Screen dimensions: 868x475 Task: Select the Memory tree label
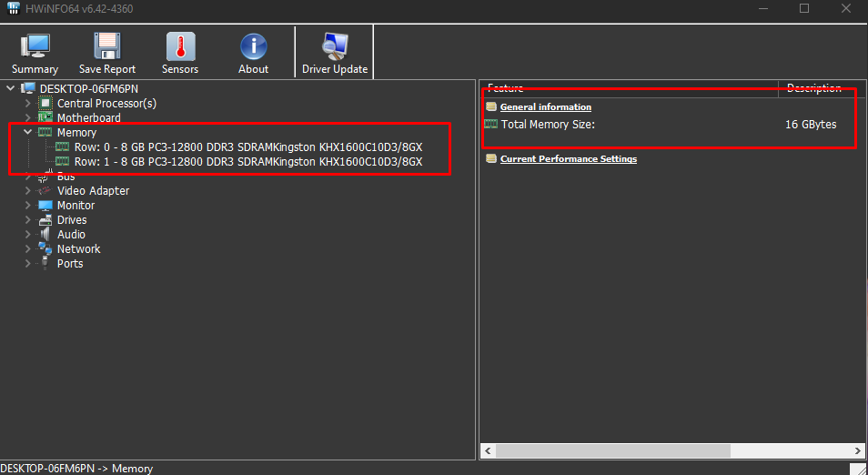76,132
